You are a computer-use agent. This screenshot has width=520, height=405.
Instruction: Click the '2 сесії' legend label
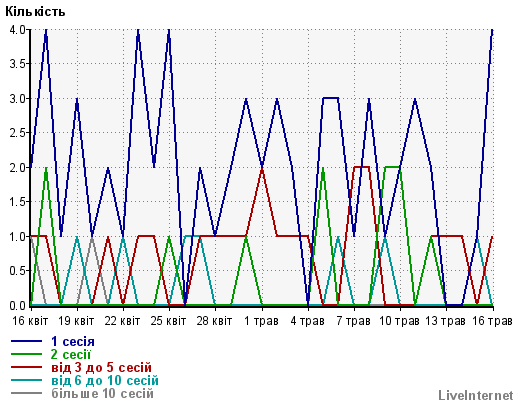71,354
